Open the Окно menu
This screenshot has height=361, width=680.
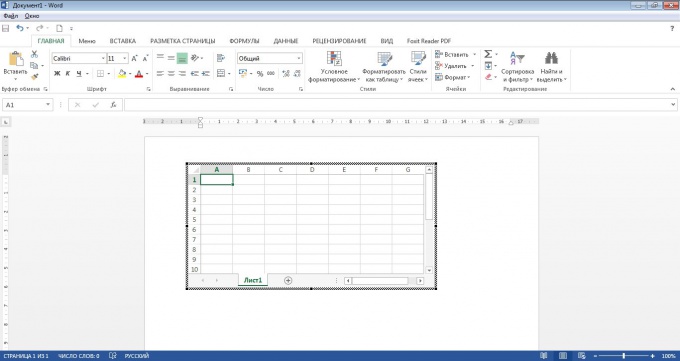(x=32, y=16)
